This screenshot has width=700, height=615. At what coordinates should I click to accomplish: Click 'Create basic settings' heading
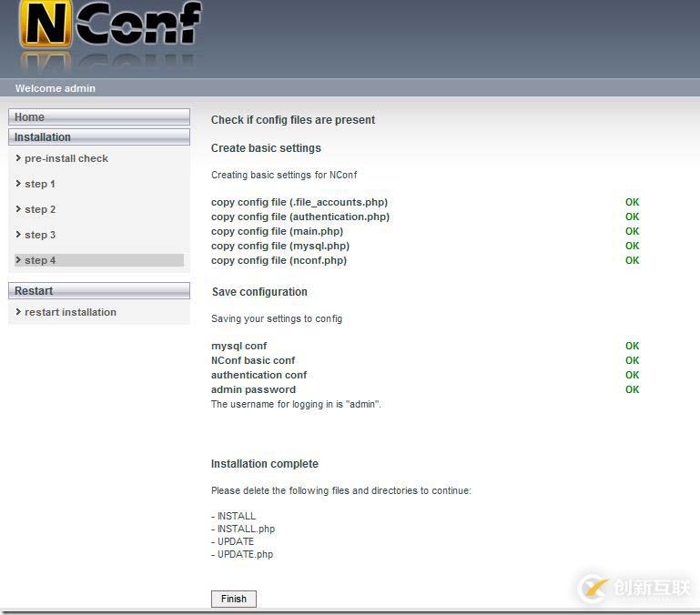point(266,147)
